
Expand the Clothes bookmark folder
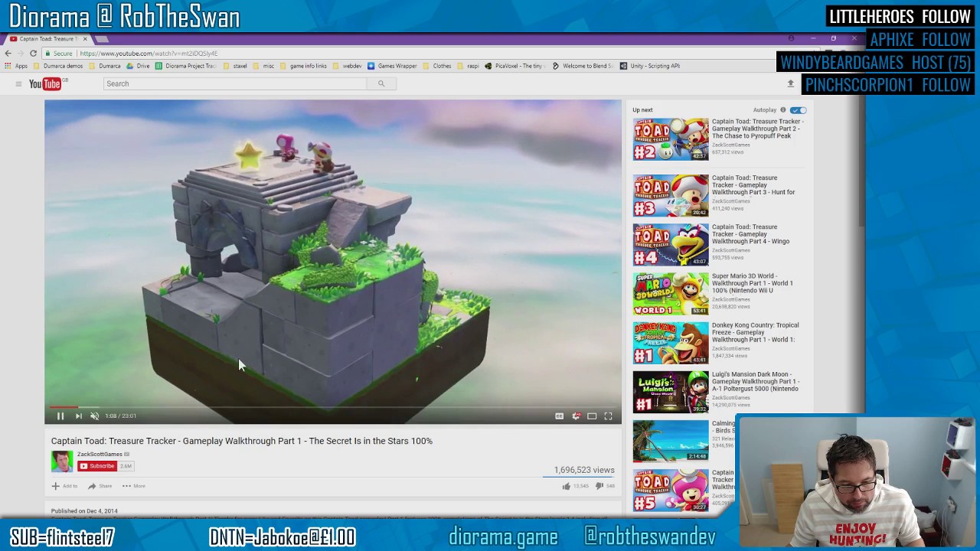(437, 66)
